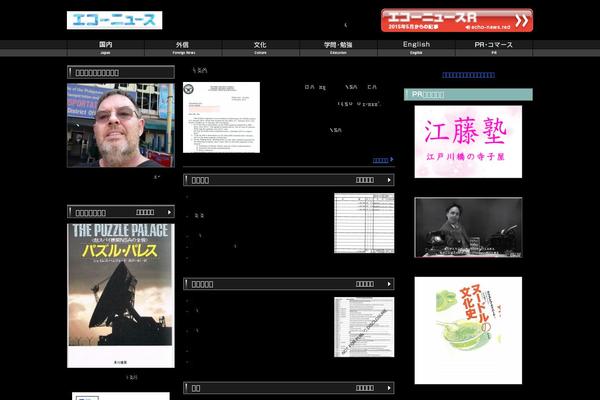Open the ヌードルの文化史 book cover
The width and height of the screenshot is (600, 400).
pos(468,330)
